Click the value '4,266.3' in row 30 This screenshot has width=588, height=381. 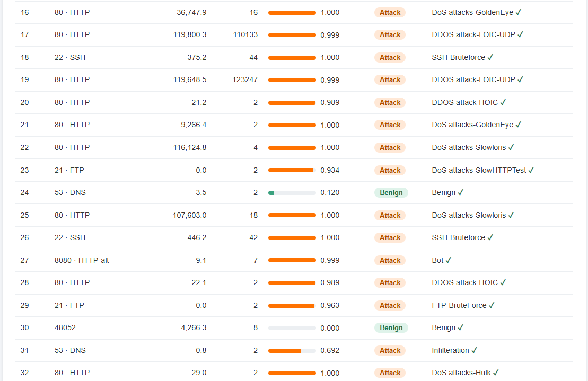pos(194,328)
